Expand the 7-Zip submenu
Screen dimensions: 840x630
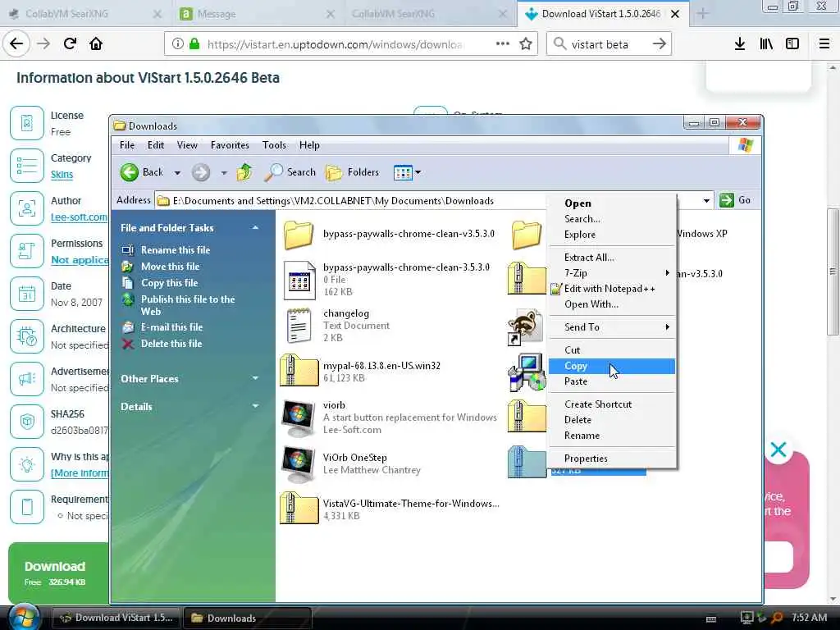[x=612, y=273]
